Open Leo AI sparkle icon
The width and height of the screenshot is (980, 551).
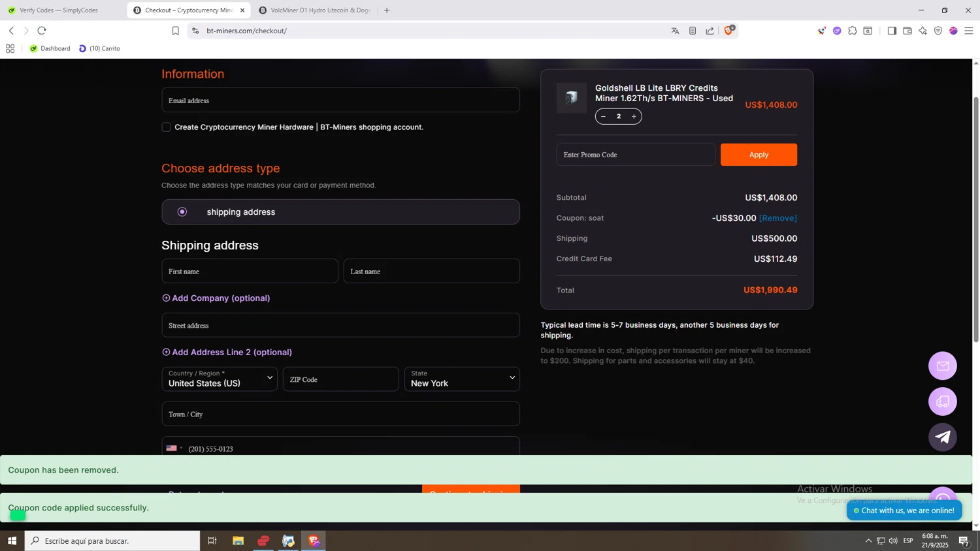(923, 31)
